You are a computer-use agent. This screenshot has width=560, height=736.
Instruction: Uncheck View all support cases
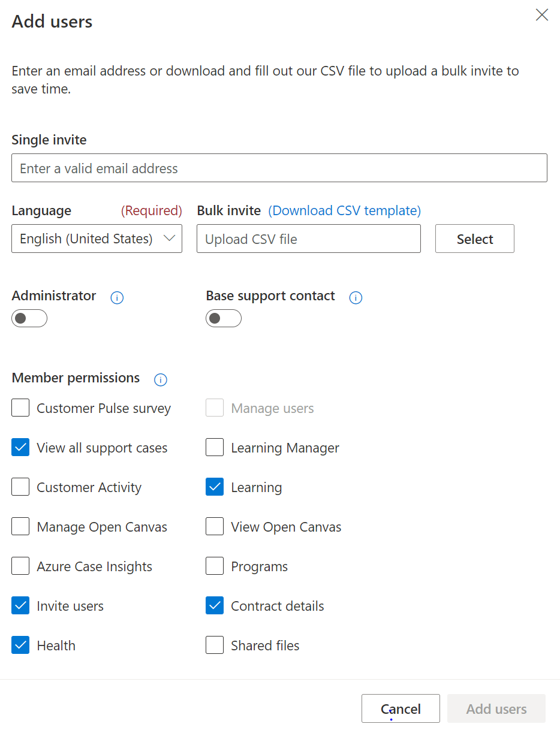click(20, 448)
